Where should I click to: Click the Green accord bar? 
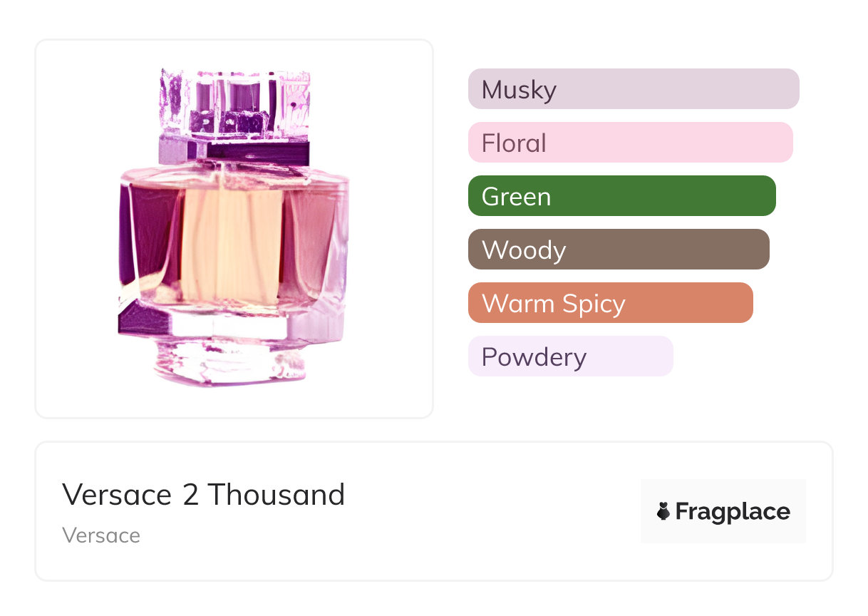622,196
